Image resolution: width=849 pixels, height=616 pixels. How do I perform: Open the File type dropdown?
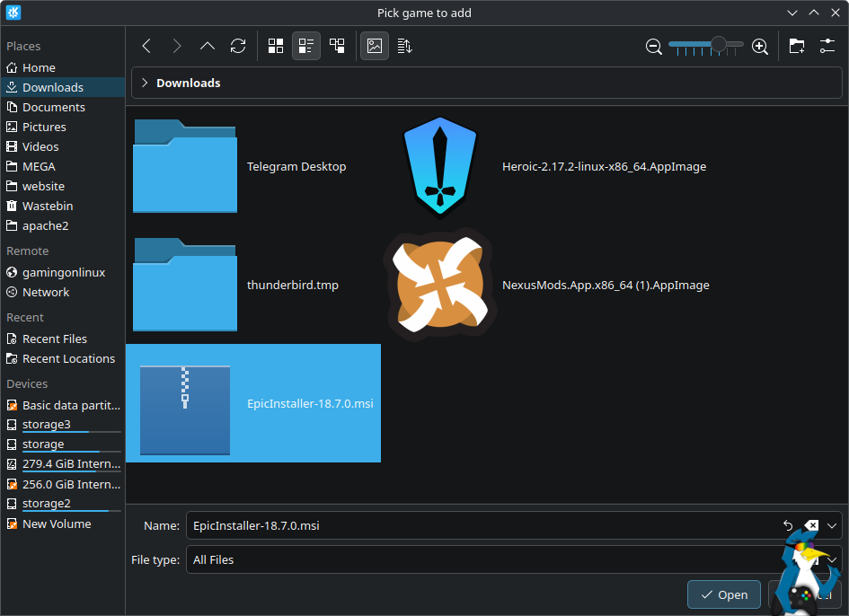pyautogui.click(x=513, y=559)
